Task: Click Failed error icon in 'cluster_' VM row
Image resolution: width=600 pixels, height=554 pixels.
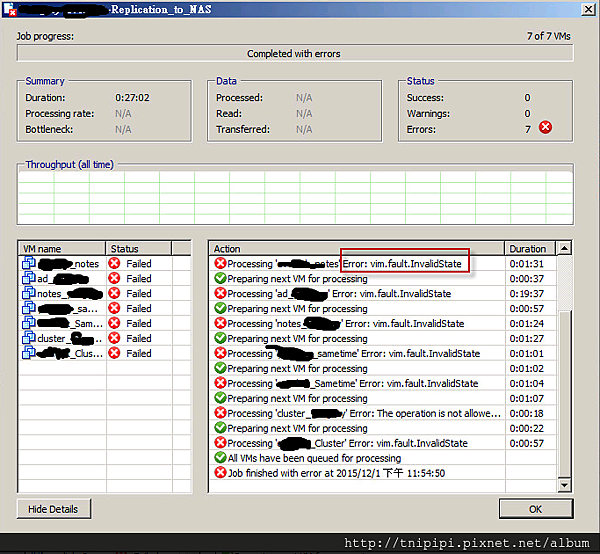Action: [x=114, y=338]
